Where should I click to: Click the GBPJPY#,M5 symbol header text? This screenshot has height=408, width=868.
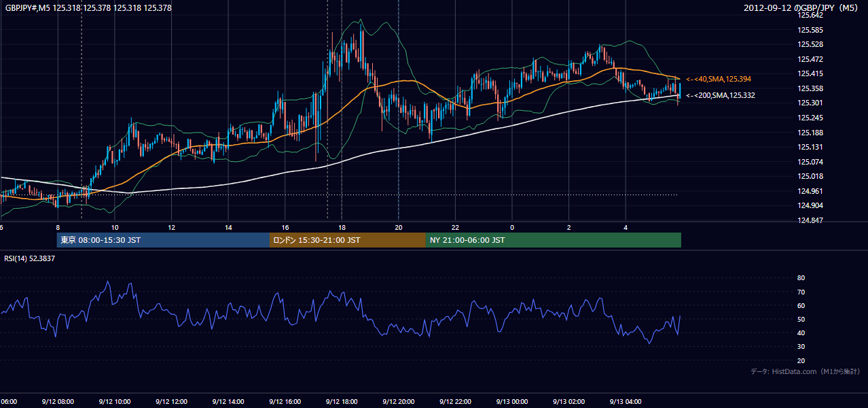88,8
